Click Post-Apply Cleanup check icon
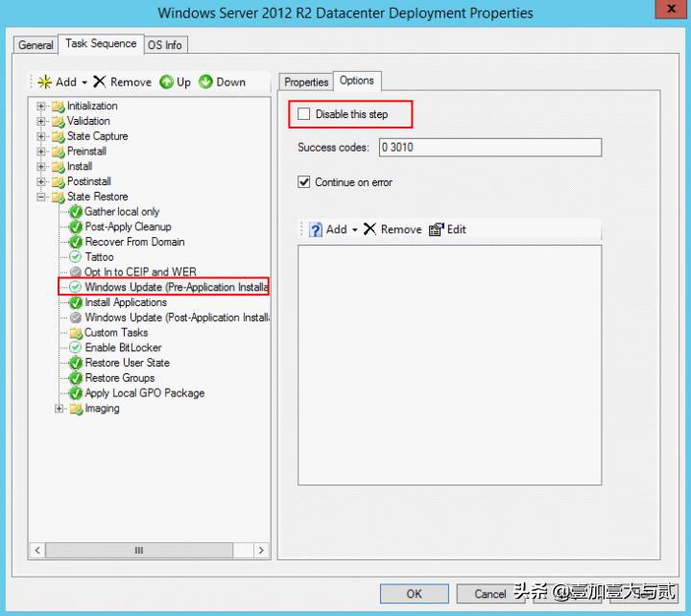Screen dimensions: 691x616 pos(76,227)
